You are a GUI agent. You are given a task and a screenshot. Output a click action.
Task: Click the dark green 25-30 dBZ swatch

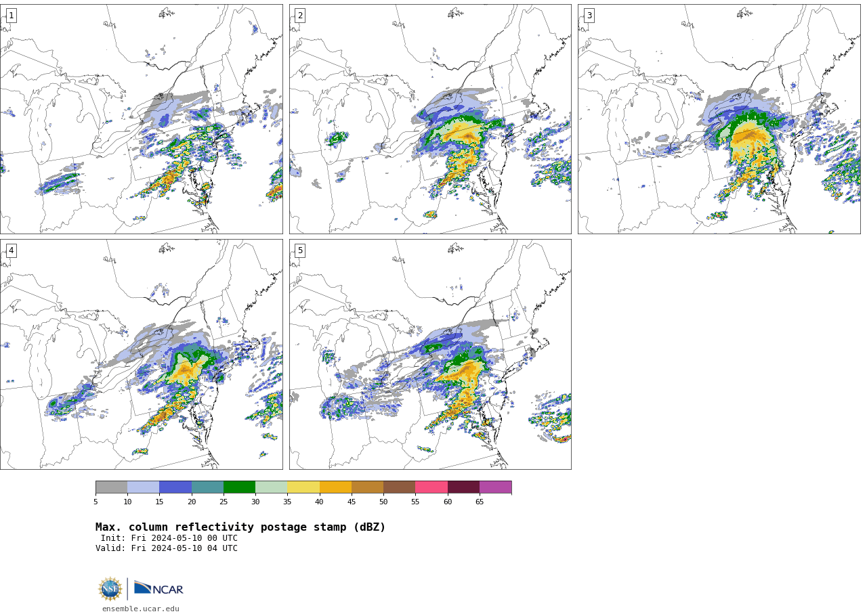pyautogui.click(x=239, y=487)
